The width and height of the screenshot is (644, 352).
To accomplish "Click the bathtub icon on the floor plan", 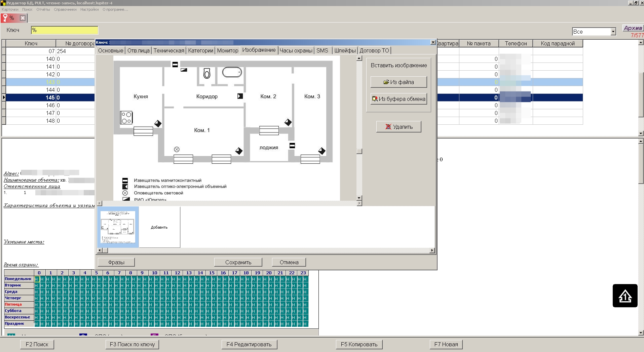I will 232,72.
